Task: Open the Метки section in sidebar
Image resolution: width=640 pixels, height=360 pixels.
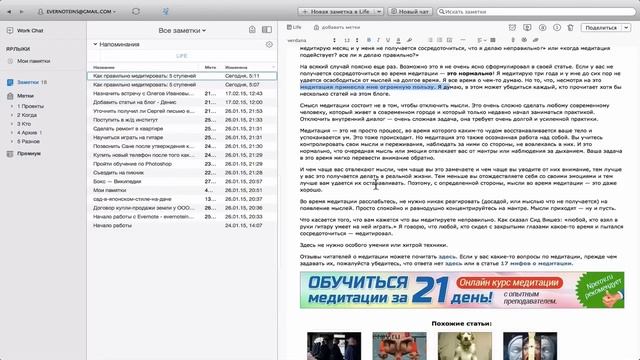Action: pyautogui.click(x=20, y=96)
